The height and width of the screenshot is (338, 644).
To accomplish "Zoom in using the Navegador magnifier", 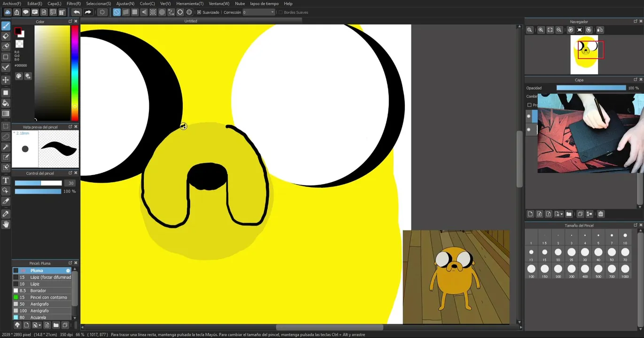I will 541,30.
